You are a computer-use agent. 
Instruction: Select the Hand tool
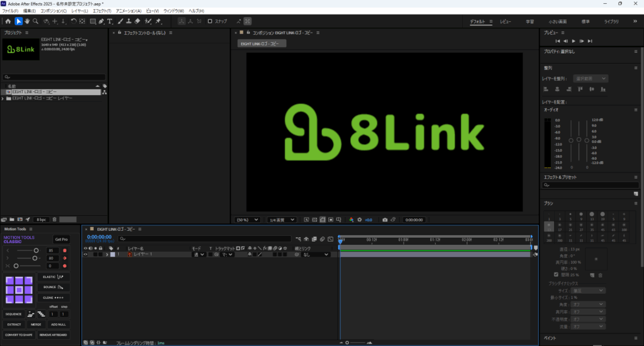[27, 21]
